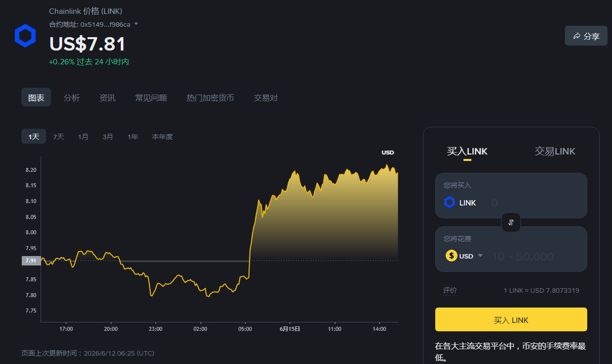Click the 14:00 label on the time axis
The width and height of the screenshot is (612, 364).
(x=379, y=328)
